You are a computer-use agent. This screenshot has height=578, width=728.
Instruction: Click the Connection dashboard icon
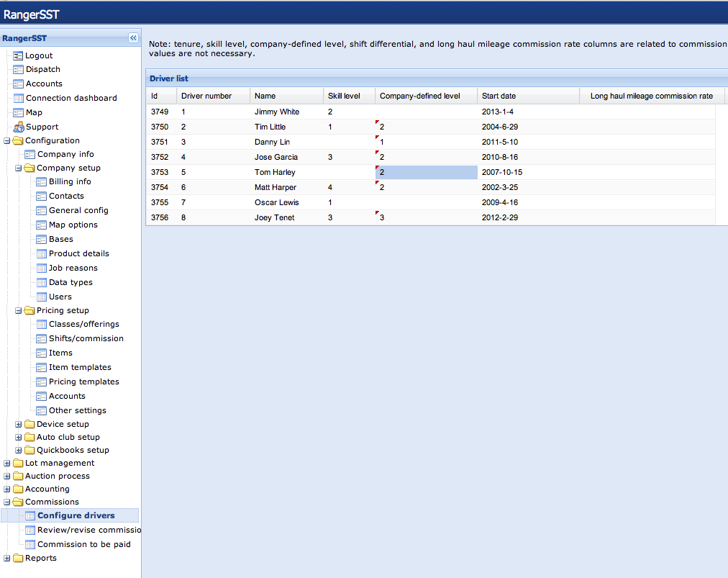19,98
